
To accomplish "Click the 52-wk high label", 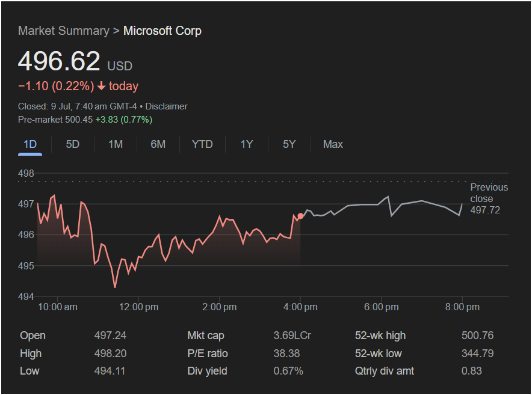I will pyautogui.click(x=380, y=335).
